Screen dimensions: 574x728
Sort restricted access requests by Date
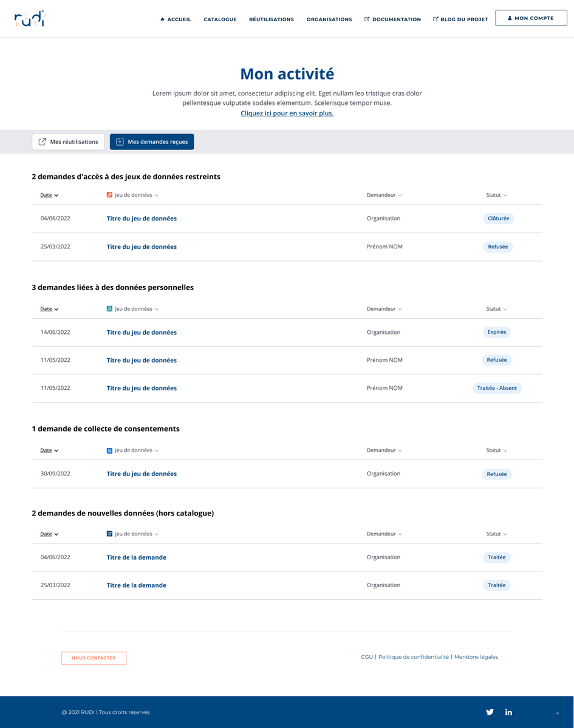coord(49,195)
